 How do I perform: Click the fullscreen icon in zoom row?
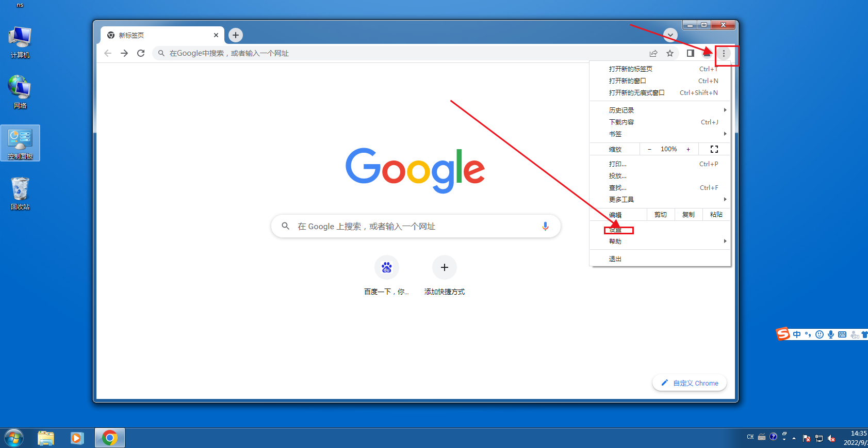click(x=714, y=149)
